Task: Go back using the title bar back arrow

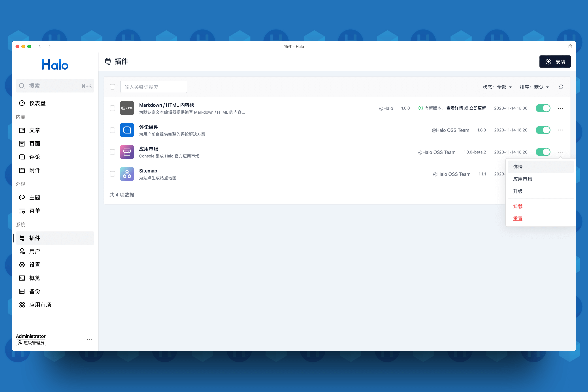Action: [40, 47]
